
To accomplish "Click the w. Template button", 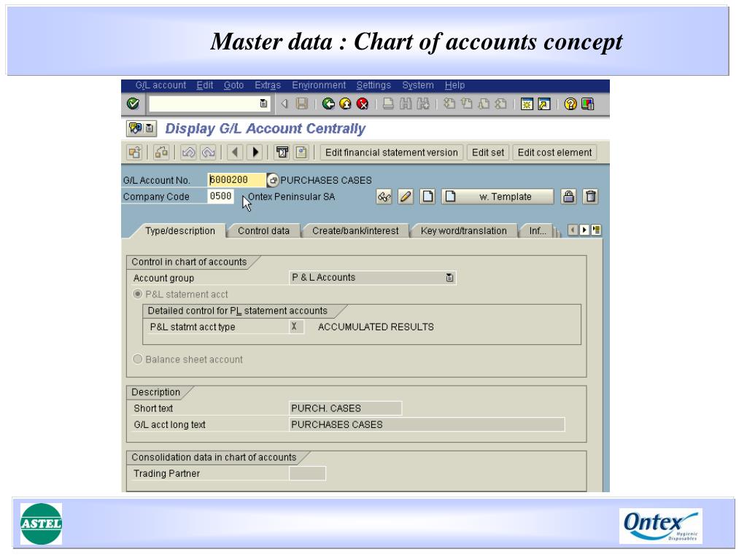I will (498, 197).
